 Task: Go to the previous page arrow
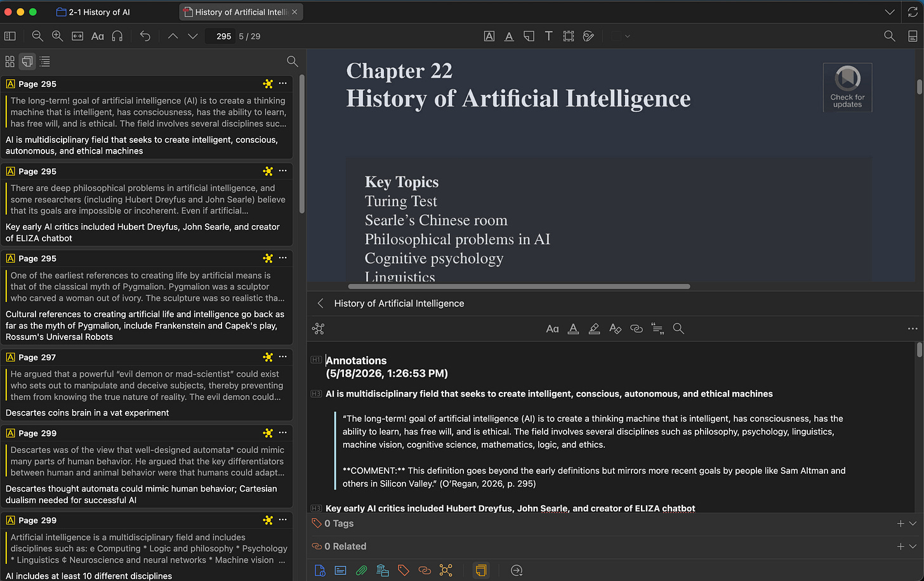point(173,36)
